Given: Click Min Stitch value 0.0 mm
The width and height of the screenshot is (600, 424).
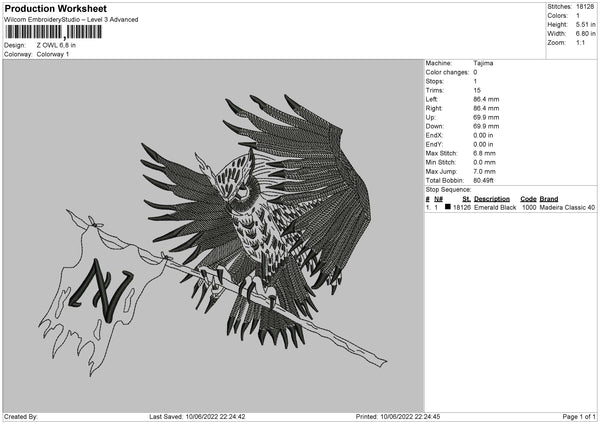Looking at the screenshot, I should click(484, 163).
